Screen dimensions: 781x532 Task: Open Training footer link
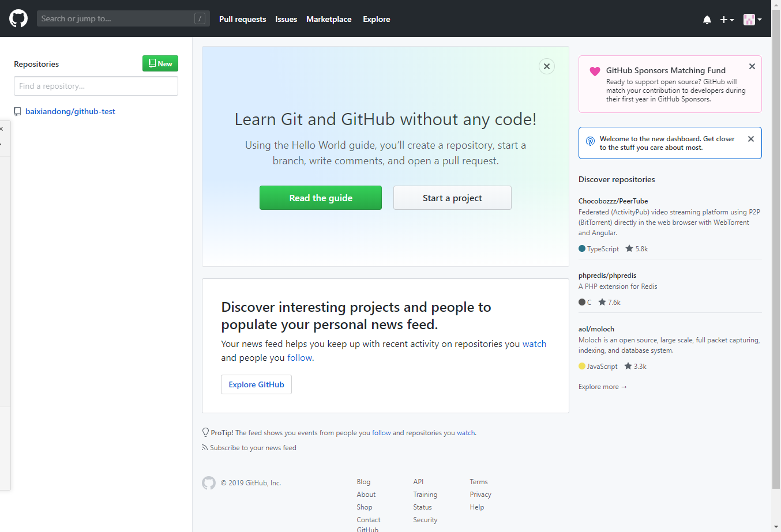pyautogui.click(x=425, y=495)
